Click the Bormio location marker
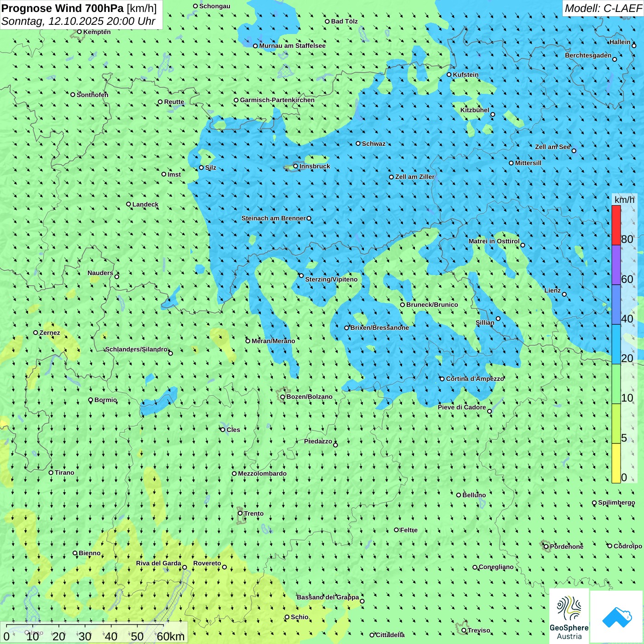This screenshot has width=644, height=644. point(91,400)
